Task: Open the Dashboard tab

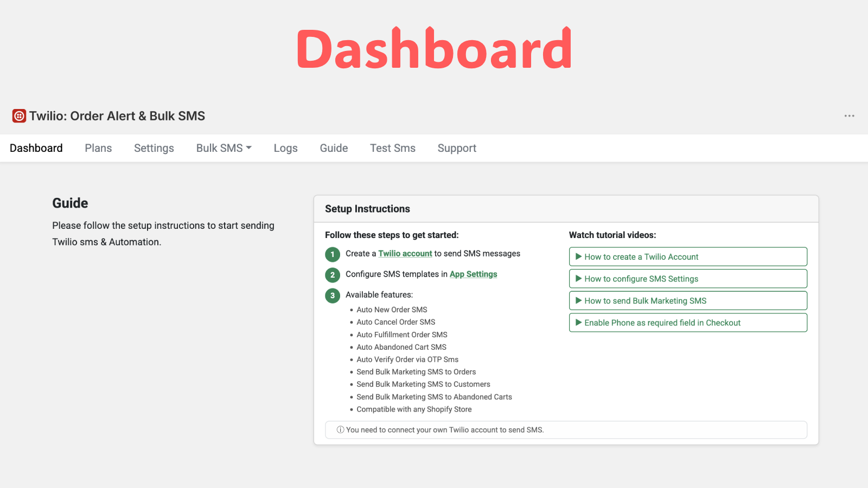Action: tap(36, 148)
